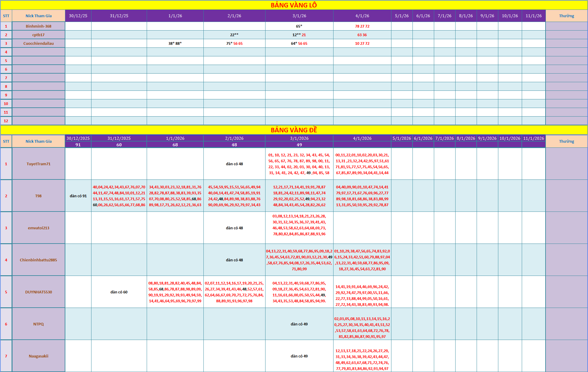Click the Naagasakii nickname cell
588x372 pixels.
point(39,356)
